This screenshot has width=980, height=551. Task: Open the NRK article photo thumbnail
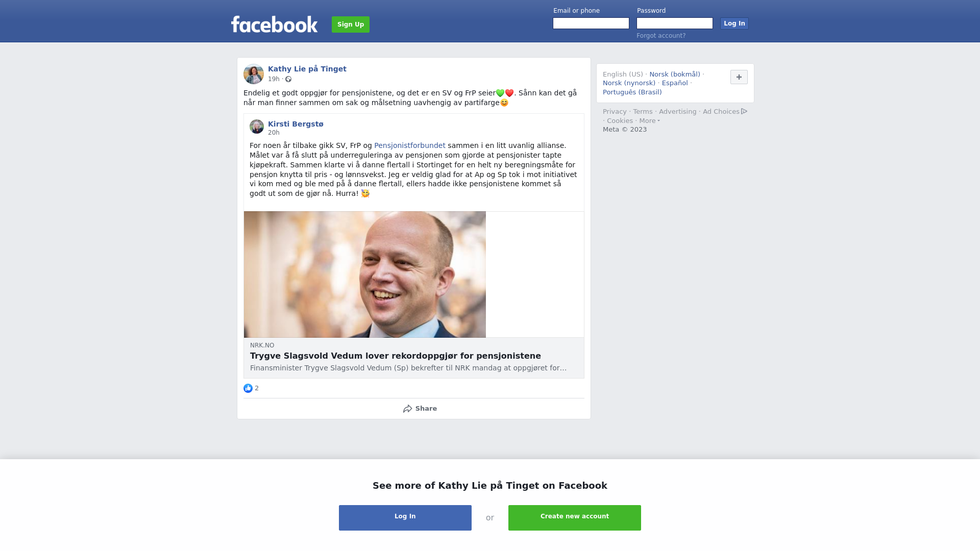point(365,274)
